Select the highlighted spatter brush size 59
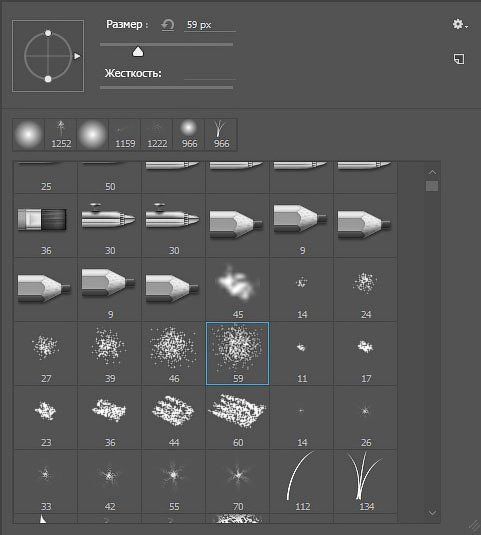The width and height of the screenshot is (481, 535). pos(237,353)
